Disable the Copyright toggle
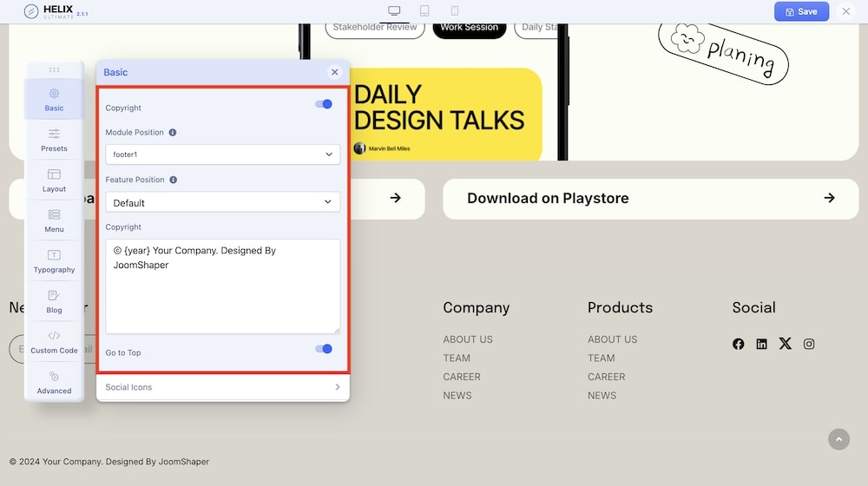 coord(324,104)
